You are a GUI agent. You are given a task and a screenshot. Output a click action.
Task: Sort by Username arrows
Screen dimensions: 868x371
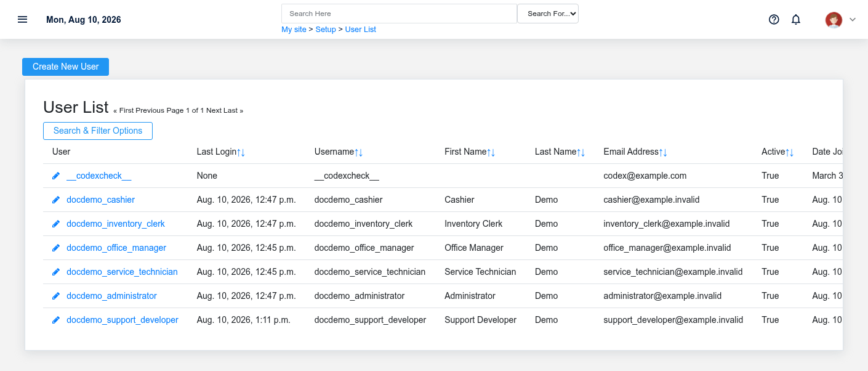(x=359, y=152)
